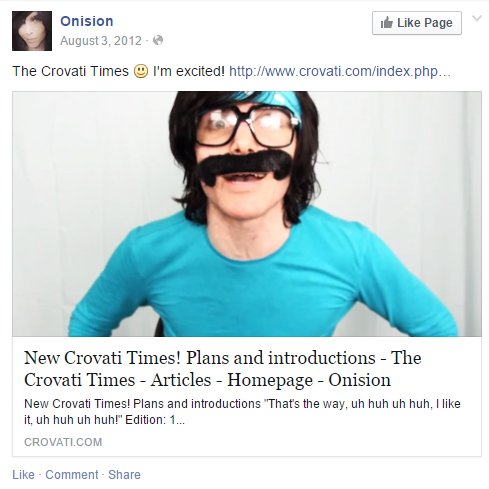Click the CROVATI.COM domain label
Screen dimensions: 489x489
(x=63, y=442)
